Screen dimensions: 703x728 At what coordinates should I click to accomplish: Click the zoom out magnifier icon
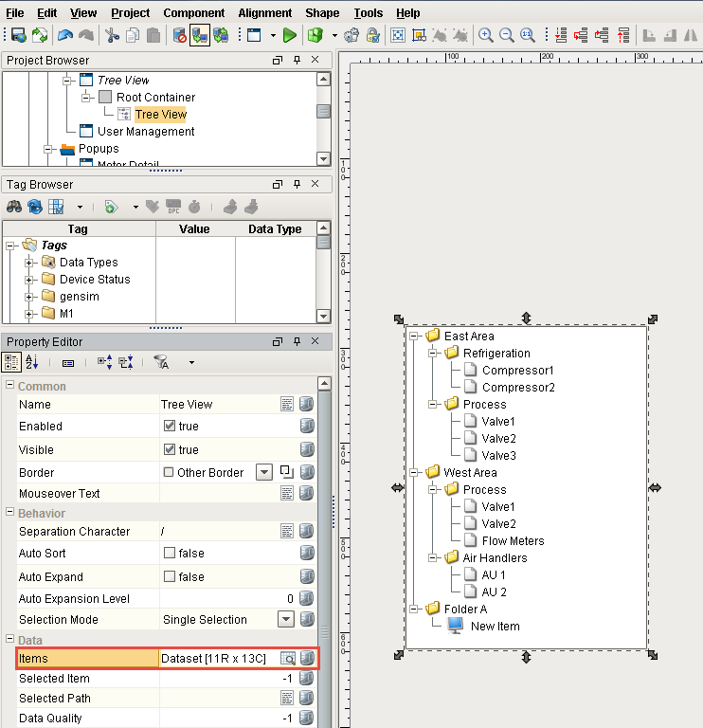coord(506,35)
